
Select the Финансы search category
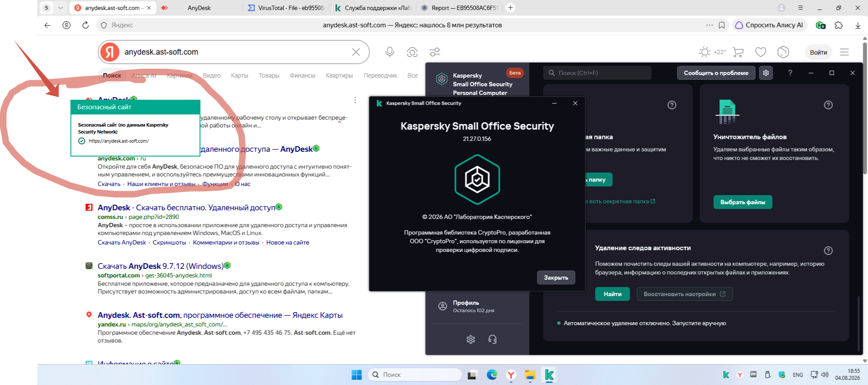coord(302,75)
